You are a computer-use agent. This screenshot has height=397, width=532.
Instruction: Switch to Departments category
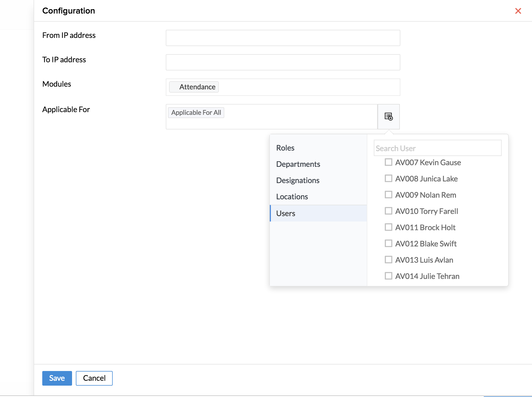pyautogui.click(x=298, y=164)
